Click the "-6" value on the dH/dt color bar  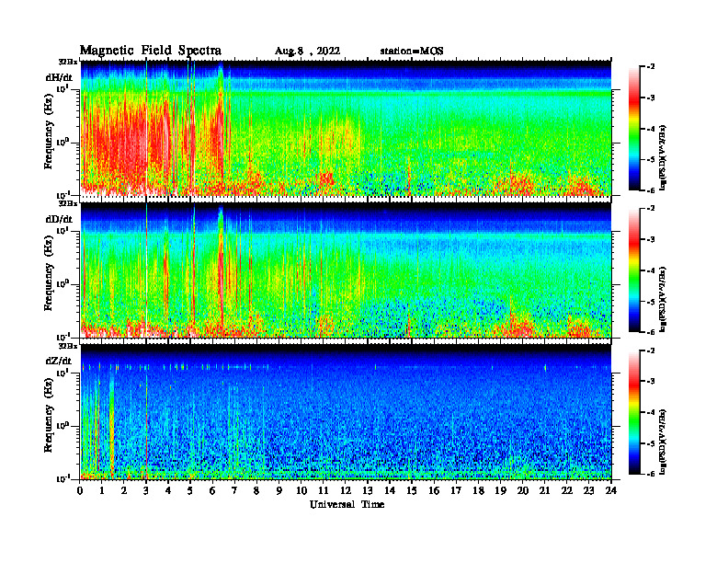(651, 190)
